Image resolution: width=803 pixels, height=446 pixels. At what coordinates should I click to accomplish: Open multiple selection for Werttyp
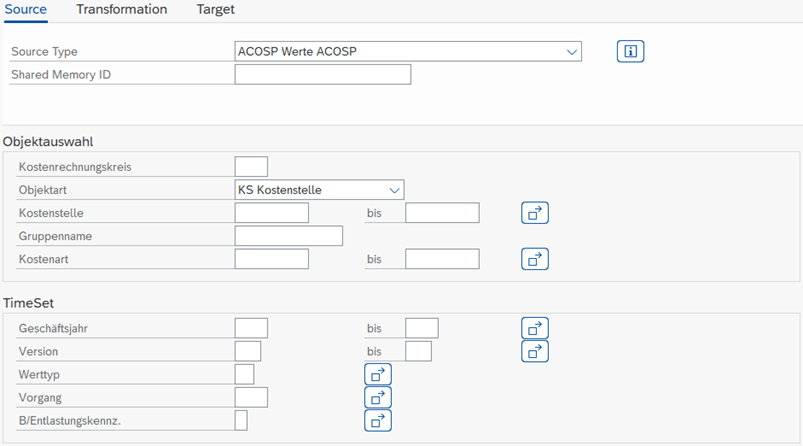[378, 374]
